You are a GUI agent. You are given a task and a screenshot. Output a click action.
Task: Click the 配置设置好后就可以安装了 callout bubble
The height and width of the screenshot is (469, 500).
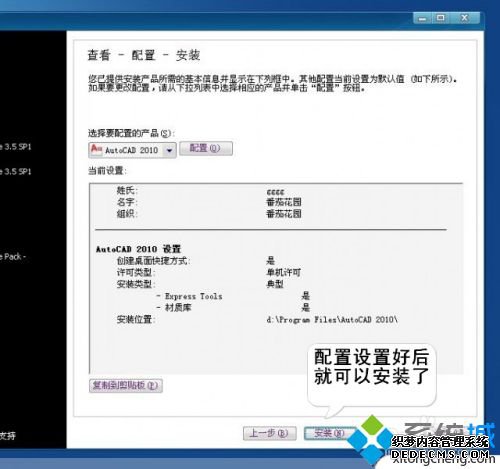tap(371, 376)
